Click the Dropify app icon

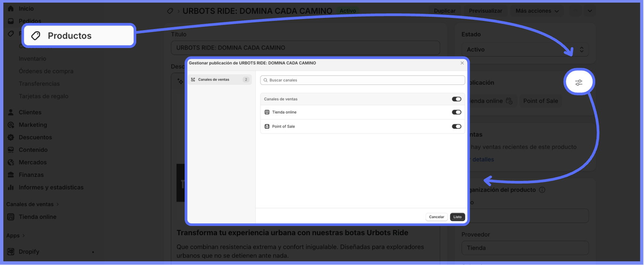[11, 252]
